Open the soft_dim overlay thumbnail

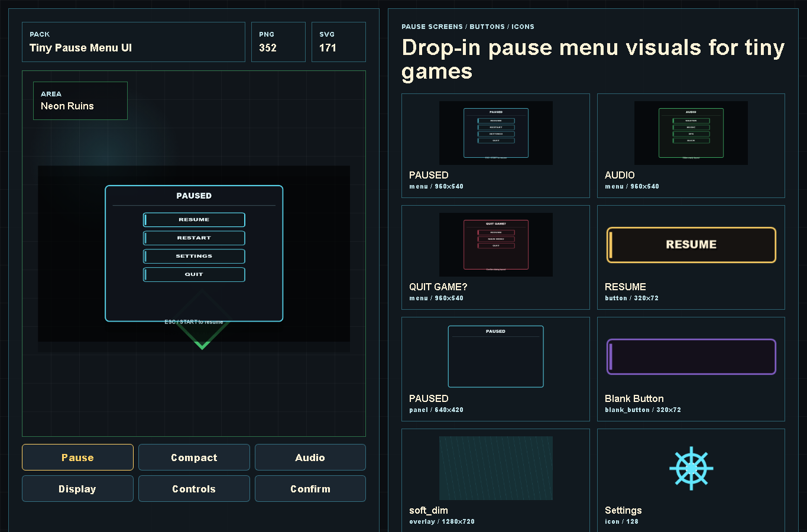coord(495,468)
